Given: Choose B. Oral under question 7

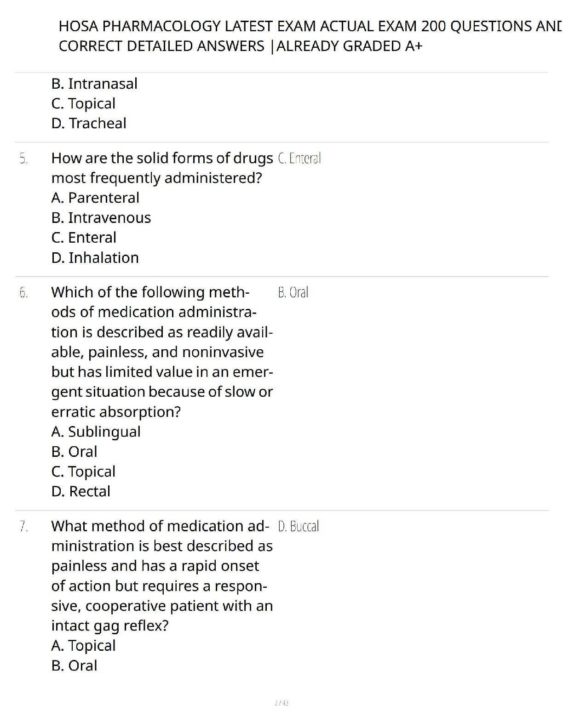Looking at the screenshot, I should [x=74, y=665].
